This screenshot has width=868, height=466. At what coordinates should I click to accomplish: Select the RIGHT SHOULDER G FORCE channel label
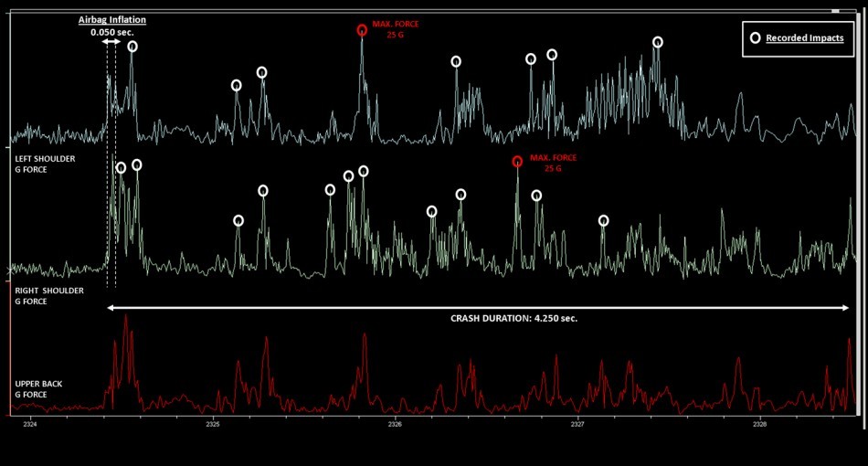[x=49, y=295]
